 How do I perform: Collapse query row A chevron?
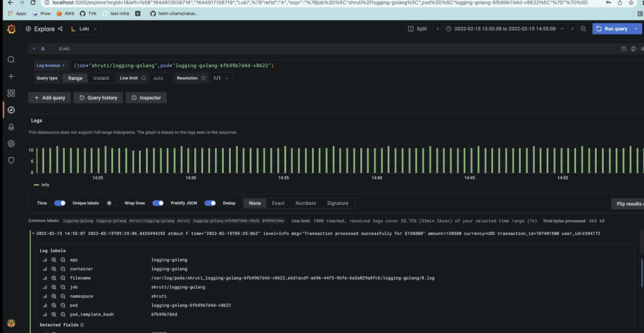click(x=34, y=48)
